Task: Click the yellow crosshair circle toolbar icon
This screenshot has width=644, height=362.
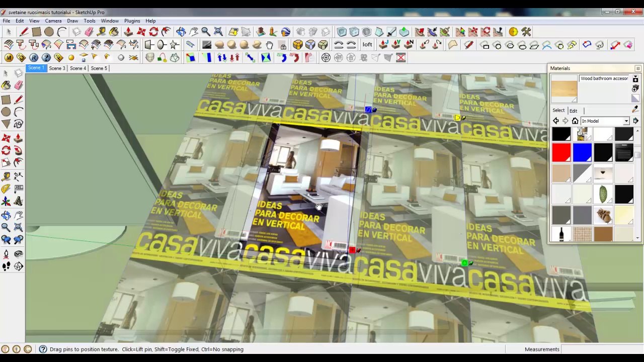Action: 513,32
